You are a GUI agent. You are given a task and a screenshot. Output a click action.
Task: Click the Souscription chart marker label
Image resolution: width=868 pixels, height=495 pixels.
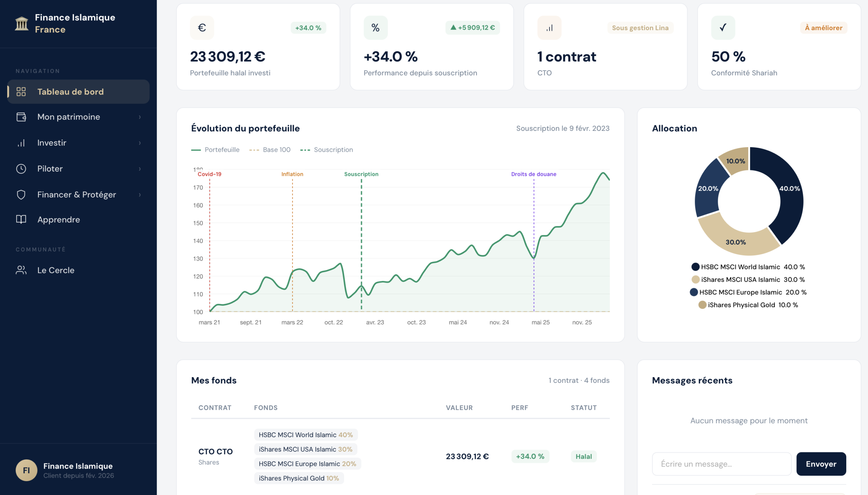click(361, 174)
